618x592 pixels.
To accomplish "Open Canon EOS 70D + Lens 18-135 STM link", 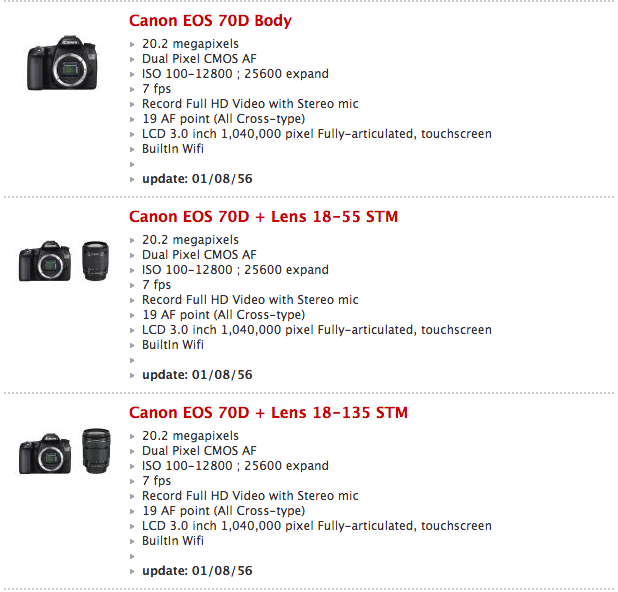I will [268, 413].
